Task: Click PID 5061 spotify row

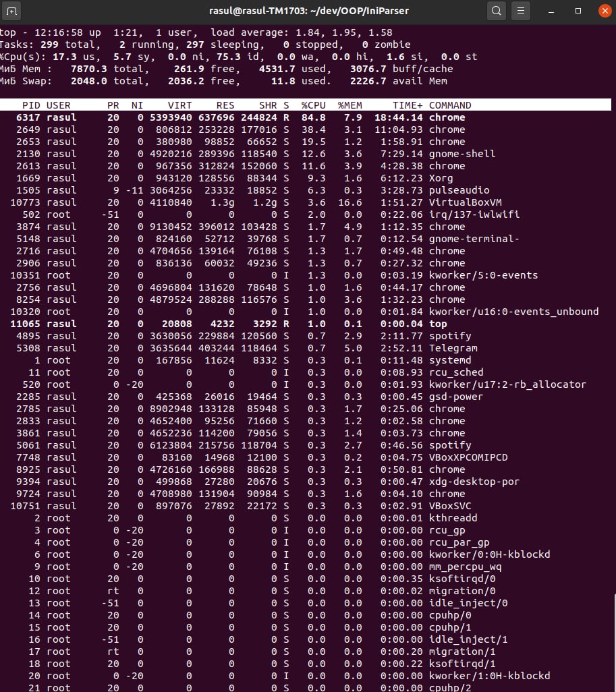Action: coord(306,445)
